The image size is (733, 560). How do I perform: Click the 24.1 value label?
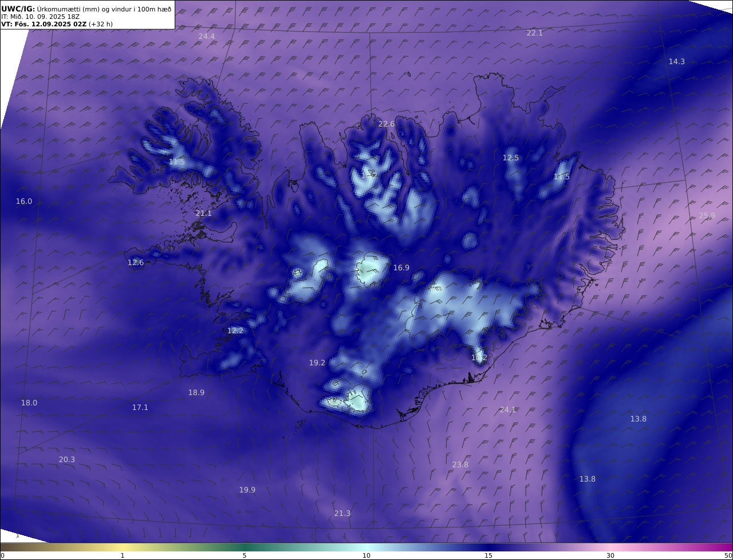[x=508, y=409]
